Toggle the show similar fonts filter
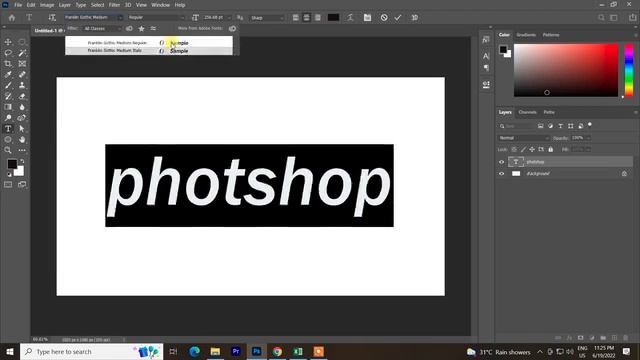 pos(153,29)
